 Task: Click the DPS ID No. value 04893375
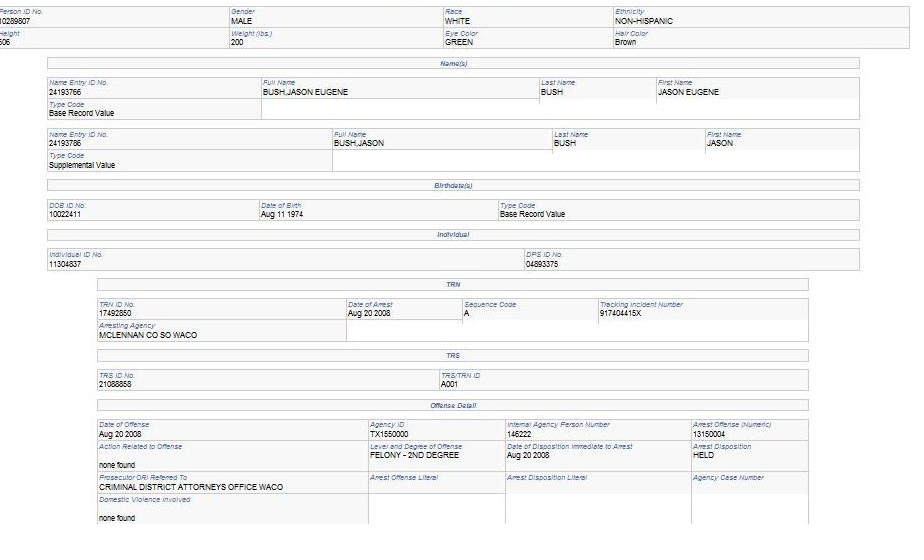pos(542,264)
